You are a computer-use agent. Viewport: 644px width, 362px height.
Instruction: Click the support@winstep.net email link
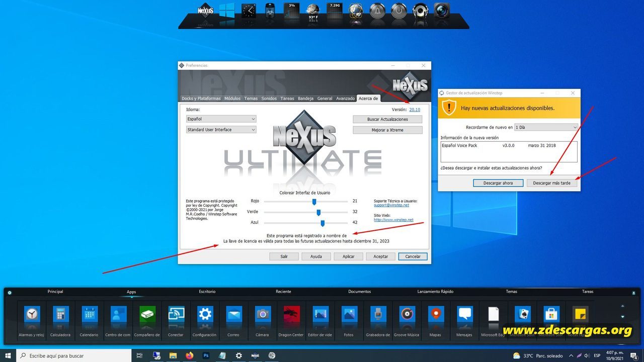[x=391, y=205]
